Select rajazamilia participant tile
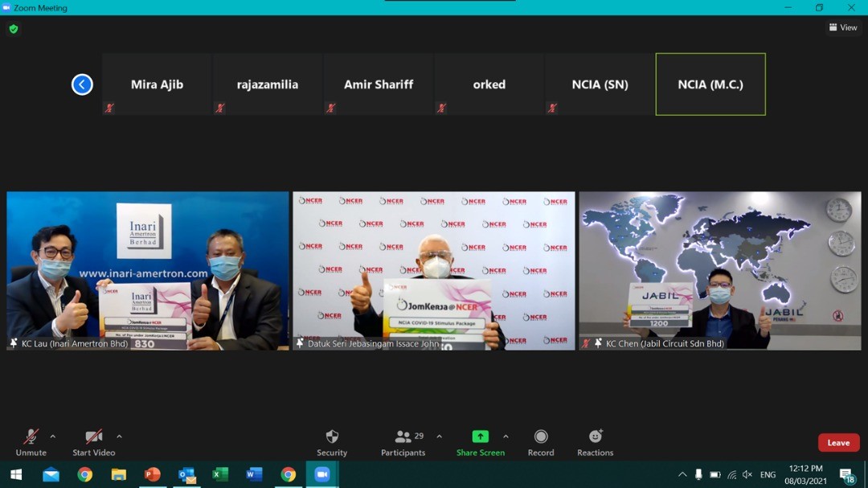Screen dimensions: 868x488 pos(268,84)
